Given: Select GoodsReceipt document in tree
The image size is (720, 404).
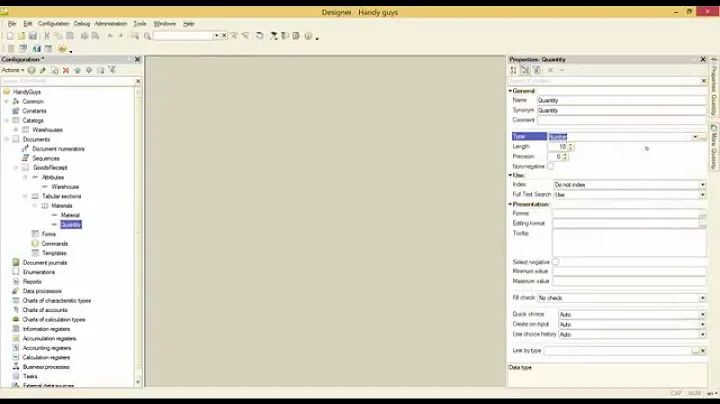Looking at the screenshot, I should 51,168.
